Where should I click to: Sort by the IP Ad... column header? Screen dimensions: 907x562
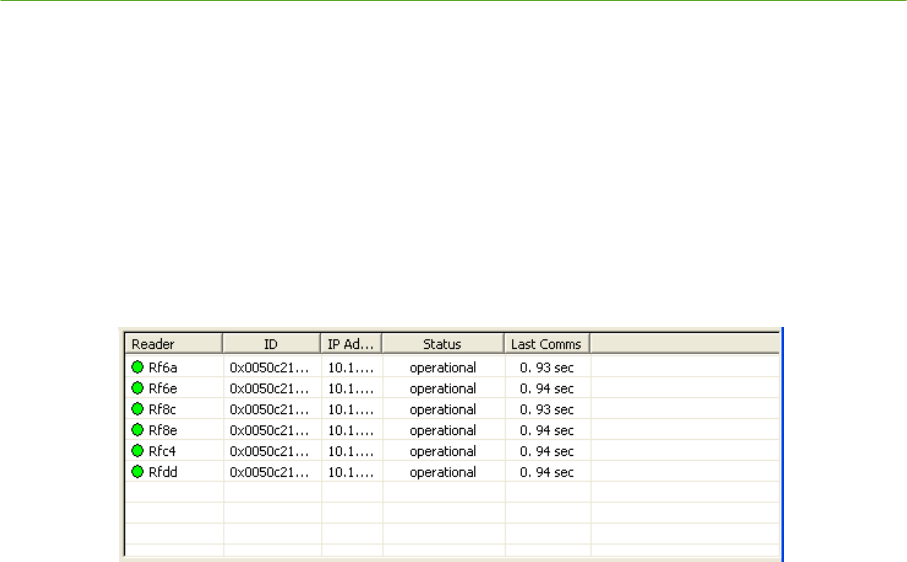point(351,343)
